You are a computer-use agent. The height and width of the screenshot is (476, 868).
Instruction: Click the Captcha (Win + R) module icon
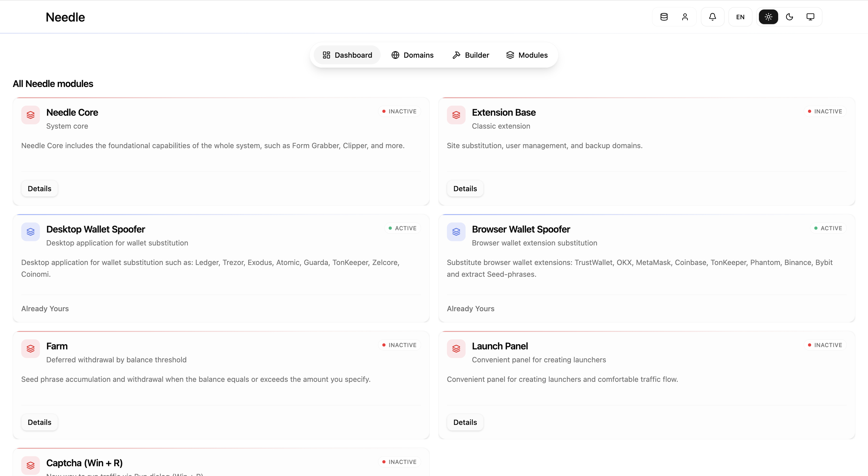31,466
